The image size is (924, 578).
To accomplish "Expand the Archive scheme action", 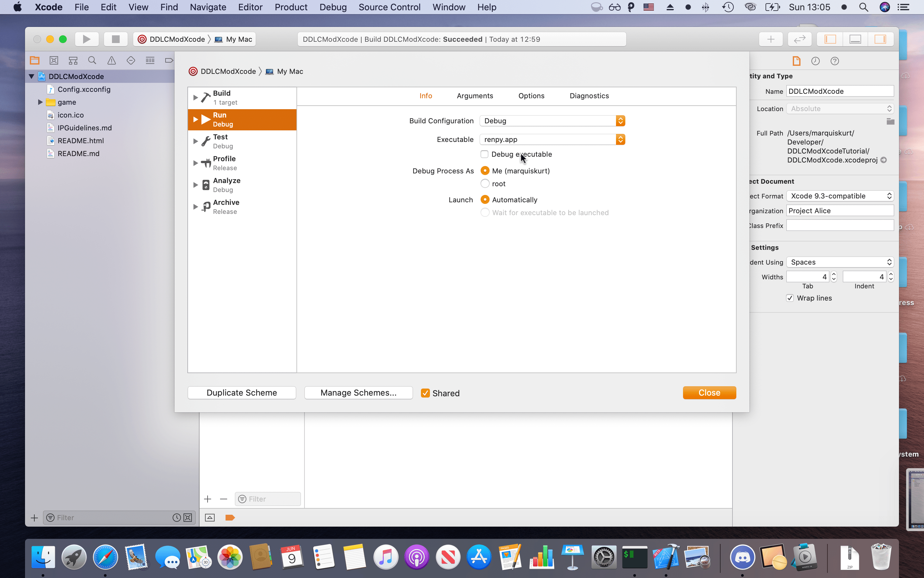I will [x=195, y=207].
